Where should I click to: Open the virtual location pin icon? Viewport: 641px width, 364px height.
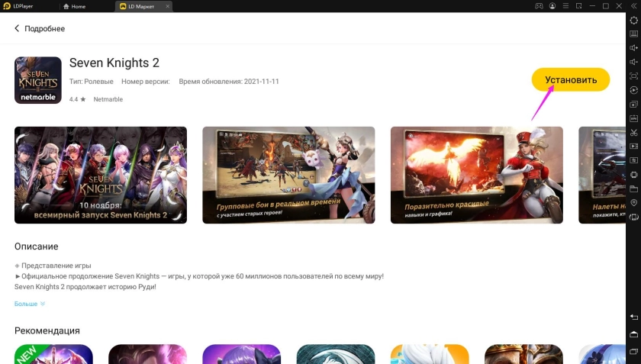(633, 203)
